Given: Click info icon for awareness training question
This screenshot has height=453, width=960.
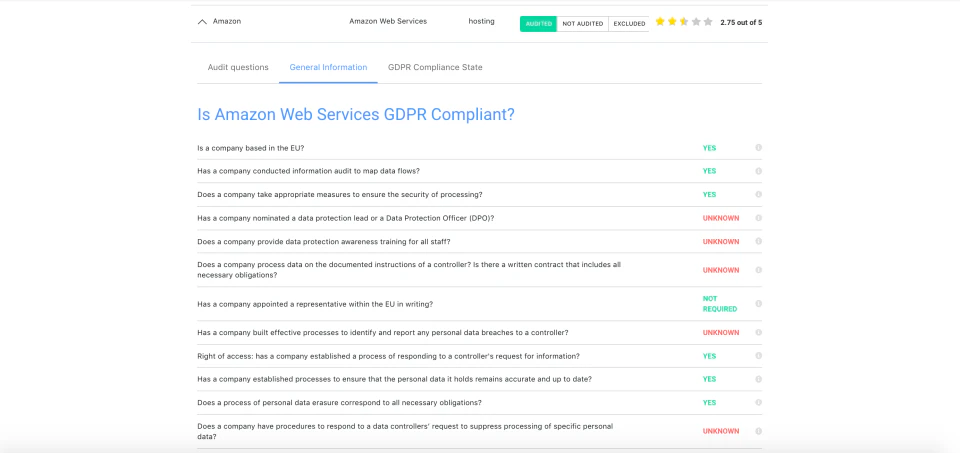Looking at the screenshot, I should [758, 242].
